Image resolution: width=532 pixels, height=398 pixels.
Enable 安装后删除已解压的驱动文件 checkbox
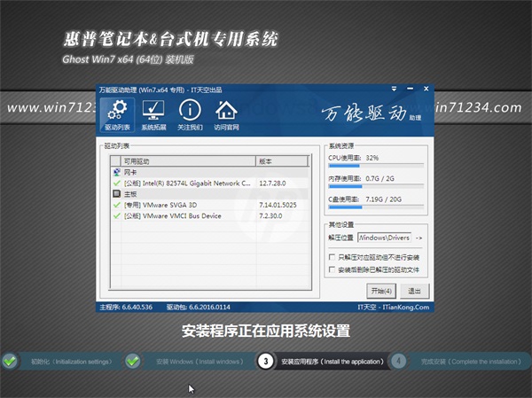[x=332, y=269]
